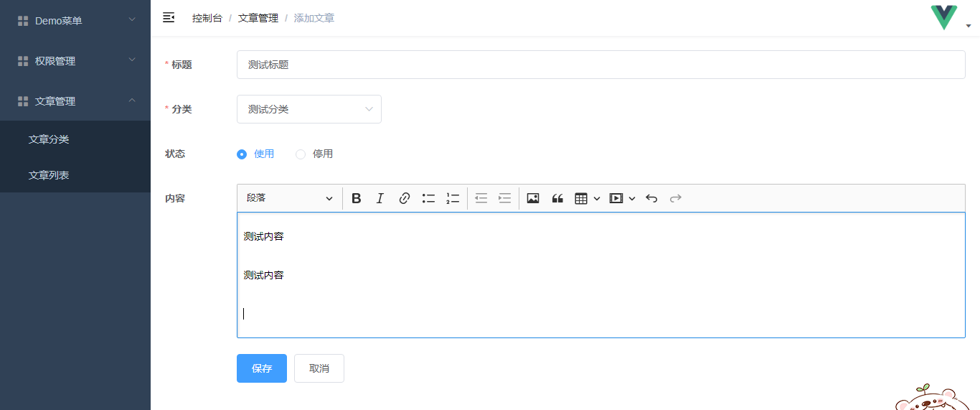The width and height of the screenshot is (980, 410).
Task: Open 文章分类 in the sidebar
Action: tap(49, 139)
